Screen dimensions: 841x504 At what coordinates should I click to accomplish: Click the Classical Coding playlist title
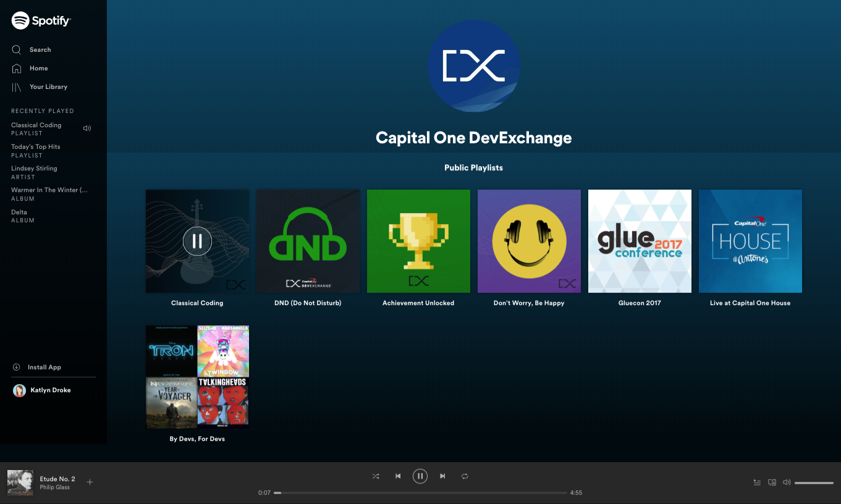coord(197,303)
